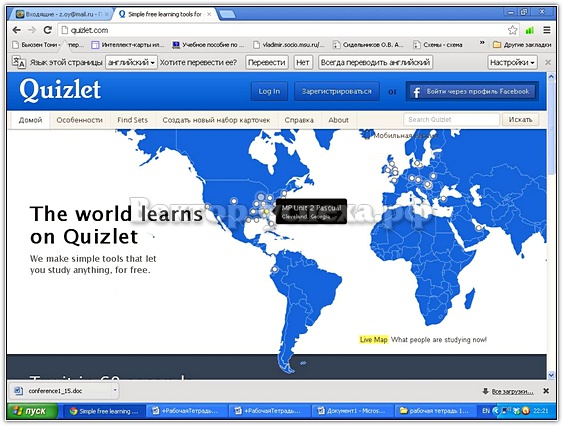Open the page language dropdown английский
Screen dimensions: 563x426
coord(131,62)
